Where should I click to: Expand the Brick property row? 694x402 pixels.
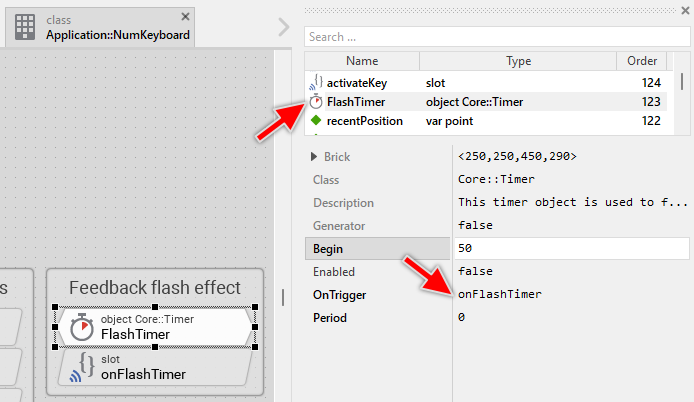(x=315, y=157)
